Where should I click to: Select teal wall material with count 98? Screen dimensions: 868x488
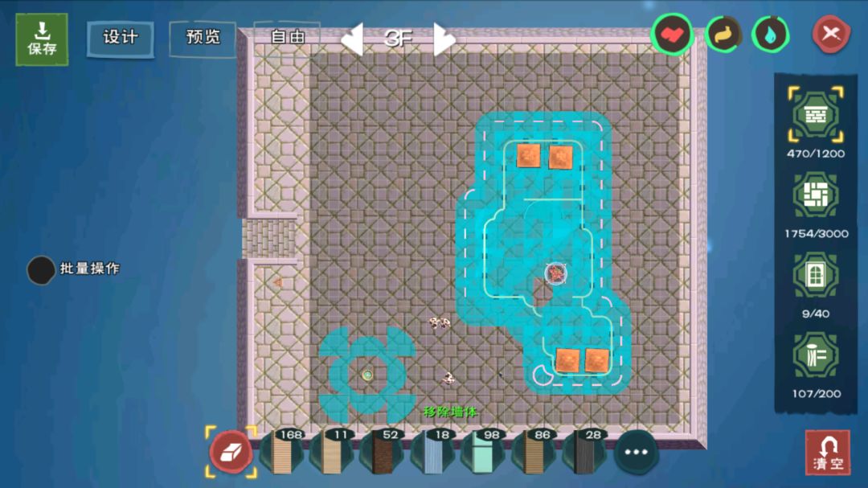tap(483, 452)
